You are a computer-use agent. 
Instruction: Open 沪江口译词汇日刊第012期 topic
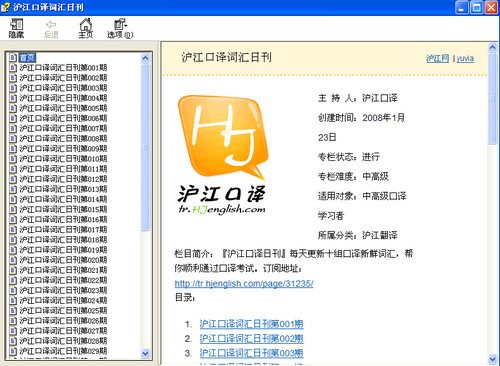(63, 179)
